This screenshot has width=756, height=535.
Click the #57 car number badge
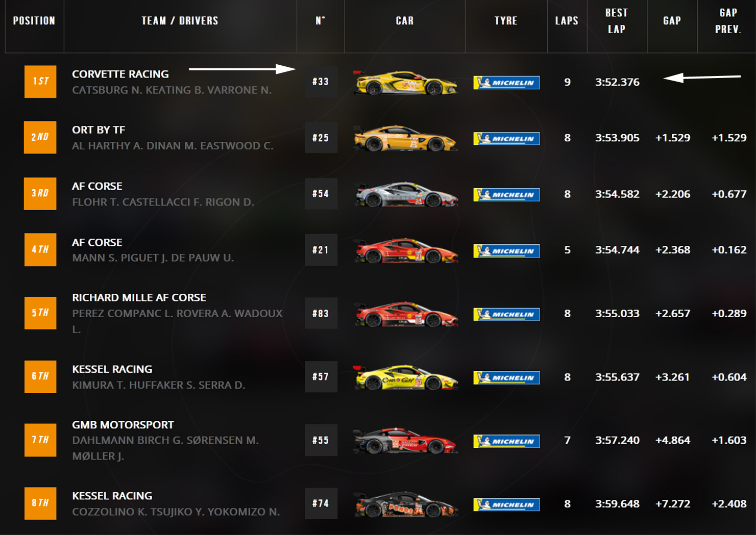(x=321, y=377)
